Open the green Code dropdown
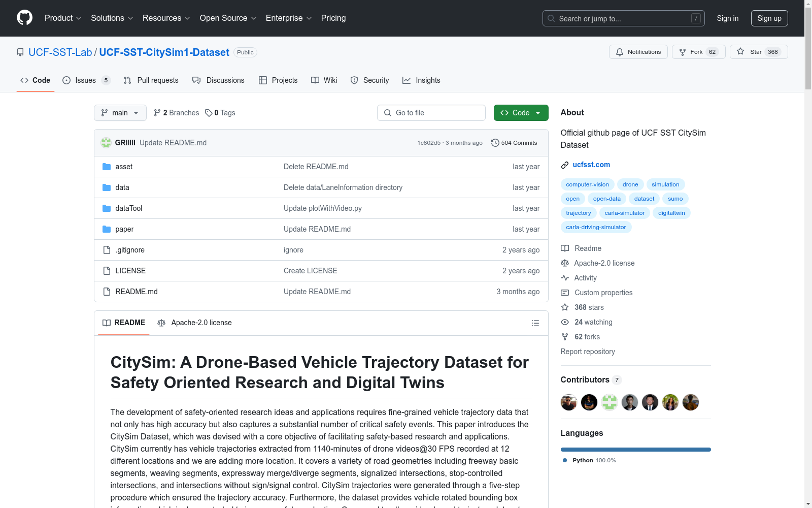 (521, 113)
